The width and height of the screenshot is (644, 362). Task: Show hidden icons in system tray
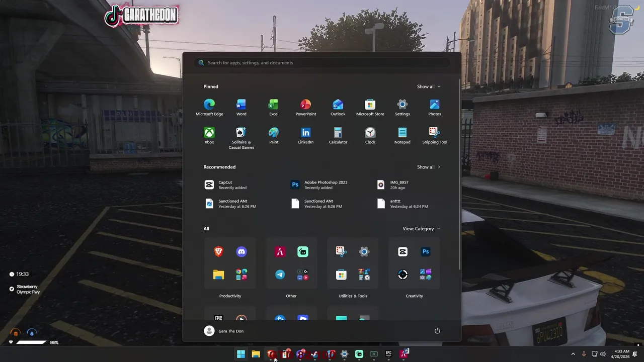[x=573, y=354]
